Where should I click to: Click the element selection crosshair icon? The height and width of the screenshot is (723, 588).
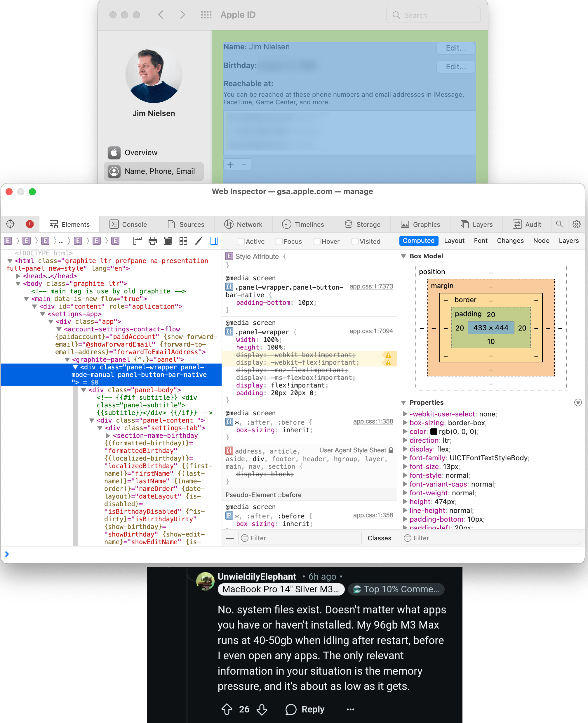click(x=10, y=224)
